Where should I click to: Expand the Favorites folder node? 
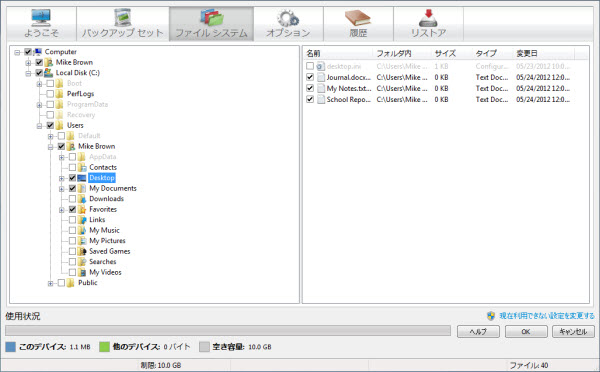pyautogui.click(x=62, y=210)
